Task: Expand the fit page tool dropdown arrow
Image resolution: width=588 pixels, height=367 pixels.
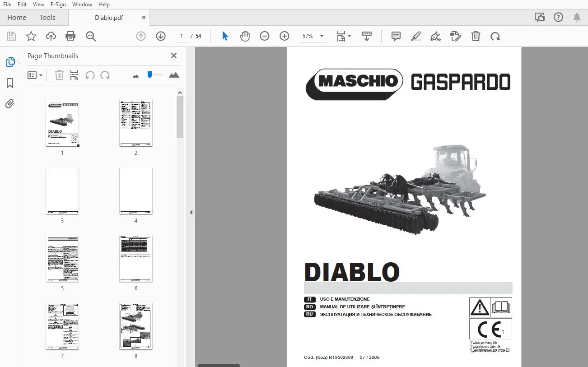Action: pos(350,36)
